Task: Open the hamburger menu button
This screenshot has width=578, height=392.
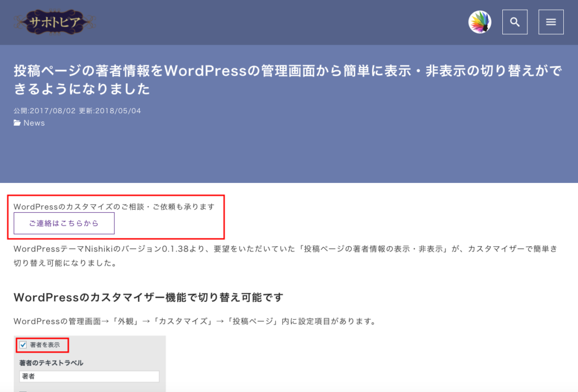Action: click(551, 22)
